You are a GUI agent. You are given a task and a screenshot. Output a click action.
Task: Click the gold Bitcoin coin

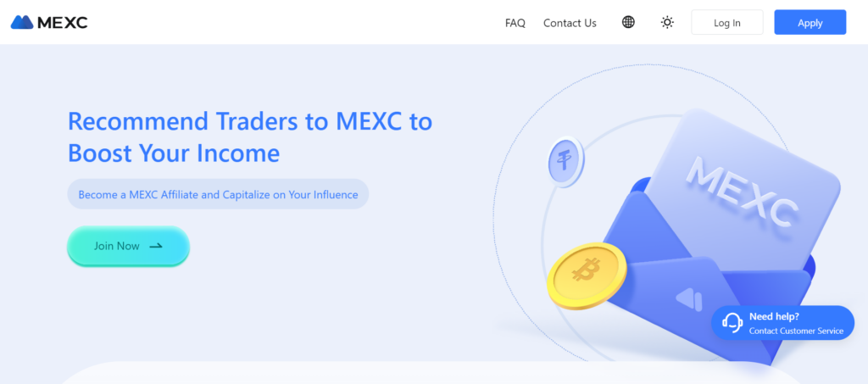tap(587, 275)
